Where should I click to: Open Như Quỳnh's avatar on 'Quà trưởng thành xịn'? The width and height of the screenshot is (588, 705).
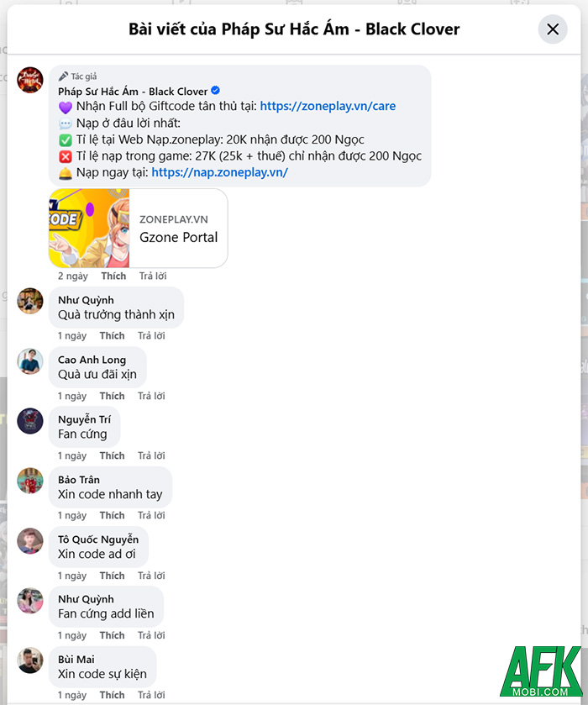tap(30, 301)
